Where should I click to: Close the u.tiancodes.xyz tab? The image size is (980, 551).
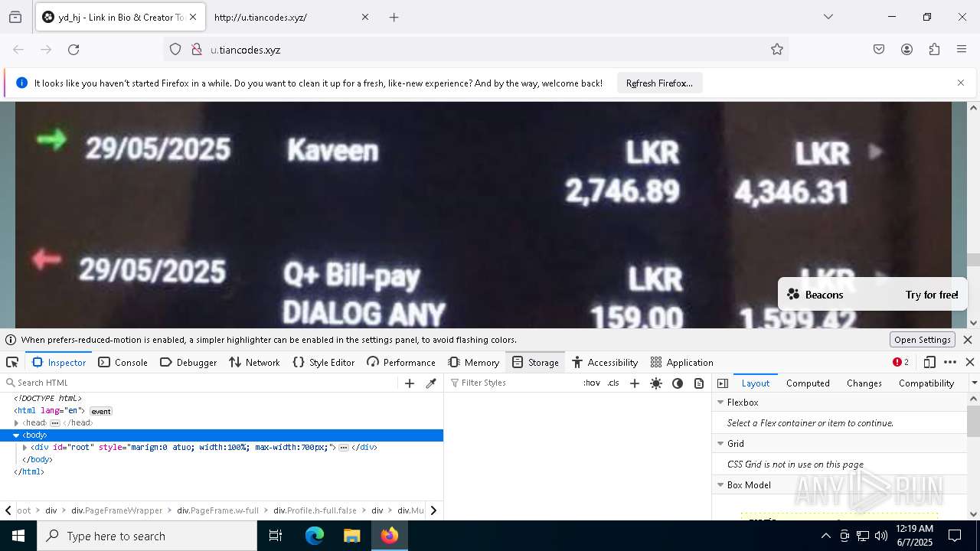pyautogui.click(x=365, y=17)
